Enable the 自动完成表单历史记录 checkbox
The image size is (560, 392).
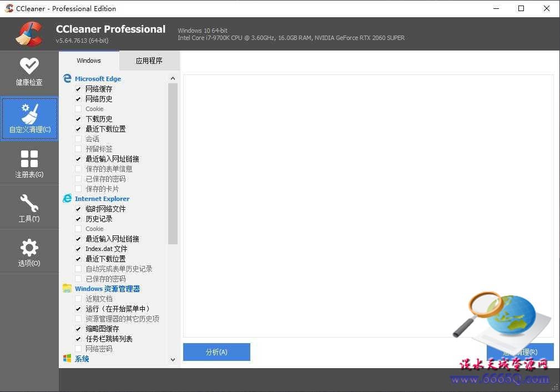(x=78, y=269)
